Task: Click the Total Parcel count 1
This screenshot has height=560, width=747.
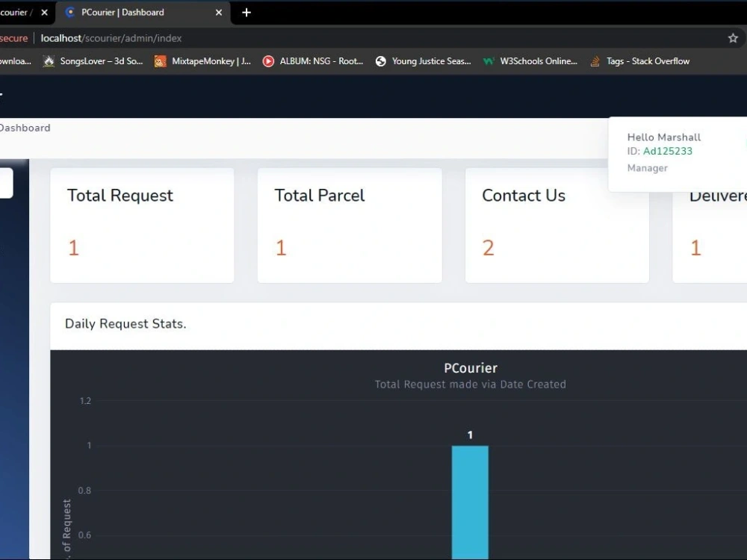Action: click(x=281, y=248)
